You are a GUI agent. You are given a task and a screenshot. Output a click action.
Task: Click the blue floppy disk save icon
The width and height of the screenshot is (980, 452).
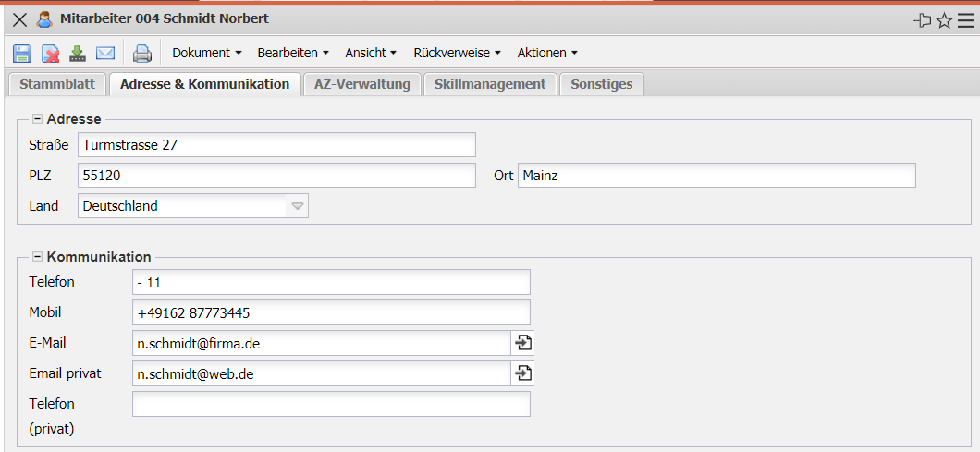(22, 54)
